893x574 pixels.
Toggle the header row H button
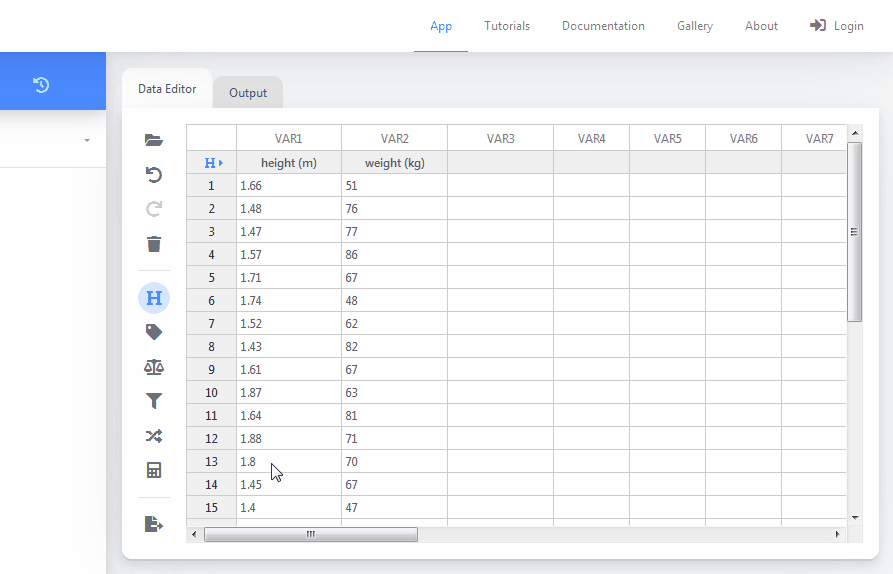pyautogui.click(x=153, y=298)
